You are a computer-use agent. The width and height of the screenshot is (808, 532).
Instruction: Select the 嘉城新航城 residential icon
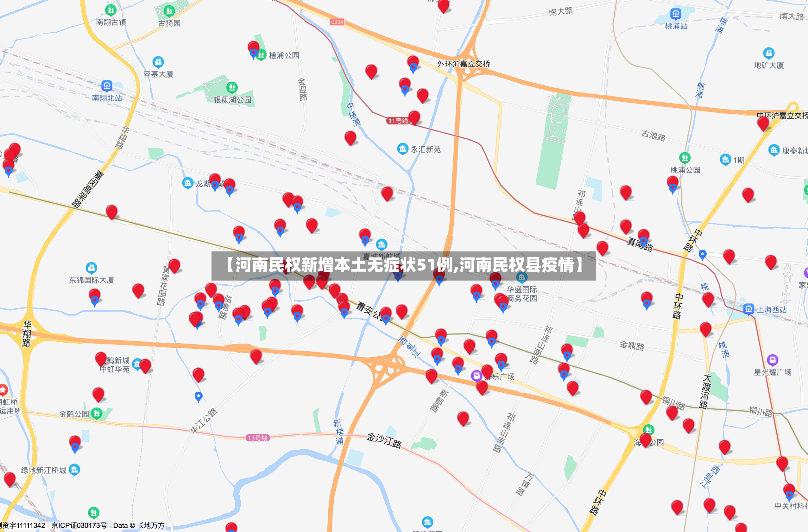(382, 244)
